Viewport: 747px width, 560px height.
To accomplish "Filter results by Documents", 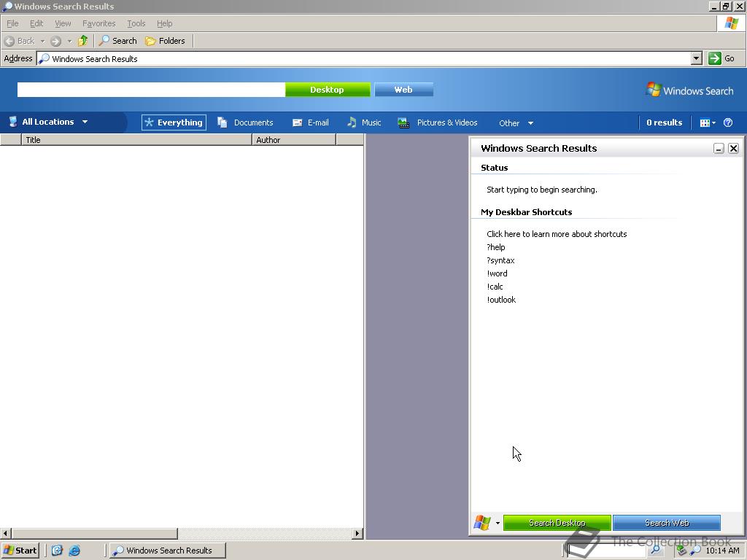I will pos(245,122).
